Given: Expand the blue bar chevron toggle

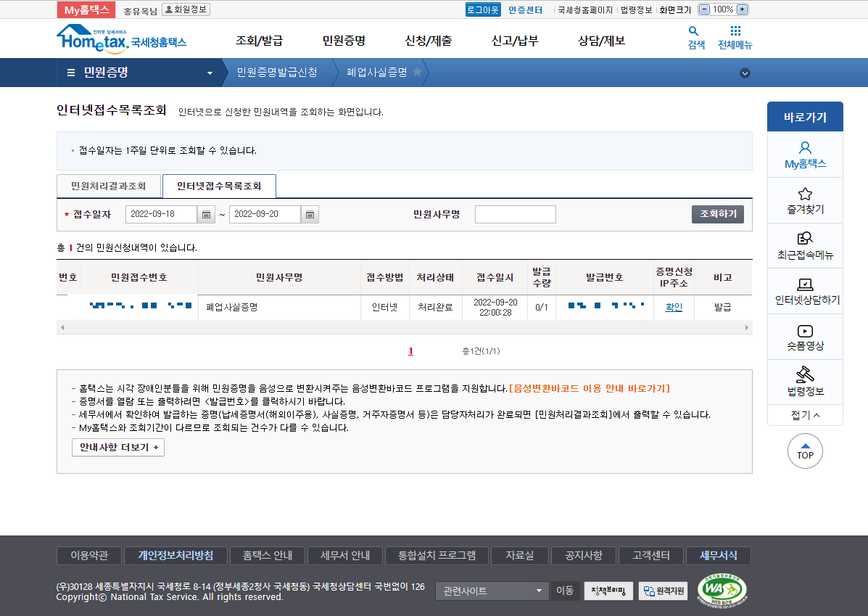Looking at the screenshot, I should [x=745, y=73].
